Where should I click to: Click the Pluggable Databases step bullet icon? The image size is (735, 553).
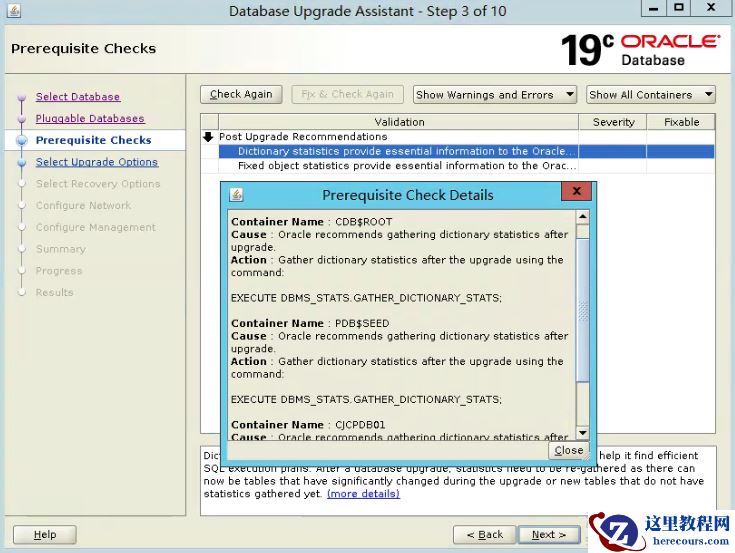[22, 119]
